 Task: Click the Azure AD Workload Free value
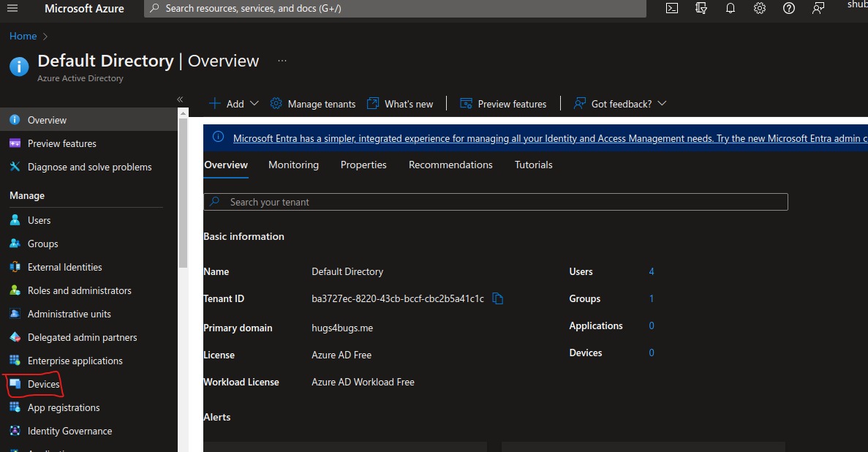point(363,383)
